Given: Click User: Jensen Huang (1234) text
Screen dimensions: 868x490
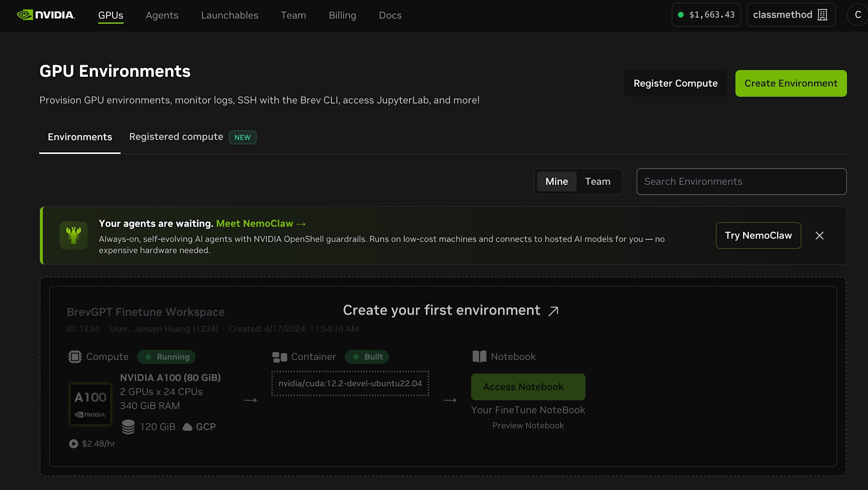Looking at the screenshot, I should (164, 329).
